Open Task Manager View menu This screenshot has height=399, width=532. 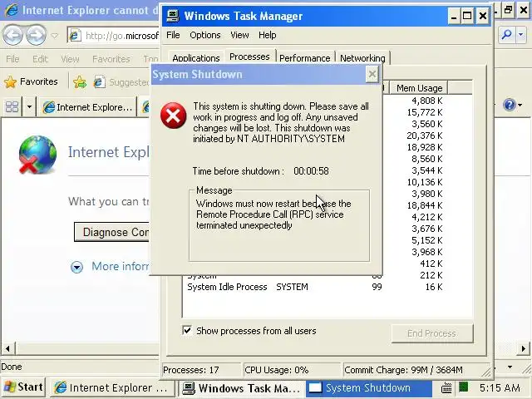[x=239, y=35]
